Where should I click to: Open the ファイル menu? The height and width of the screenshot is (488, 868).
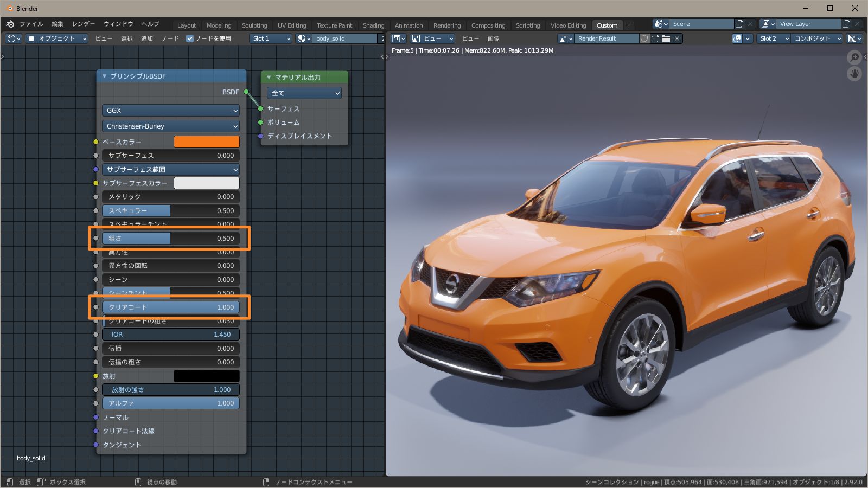(31, 24)
